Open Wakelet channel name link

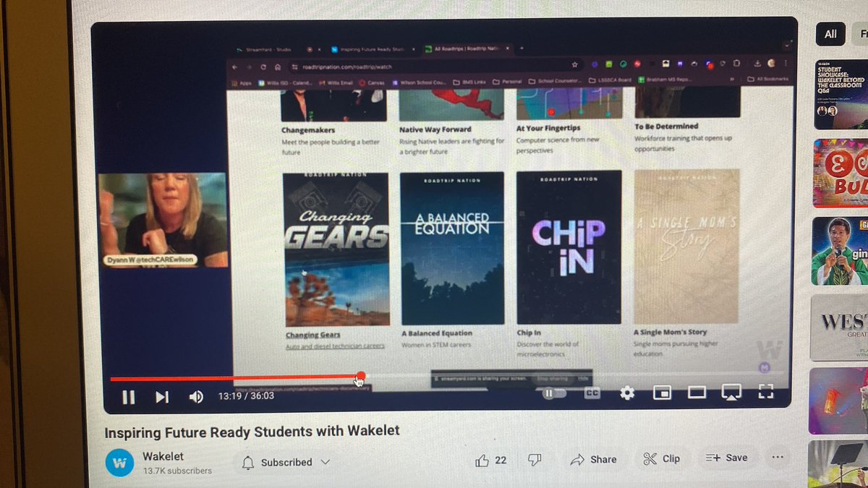point(163,456)
